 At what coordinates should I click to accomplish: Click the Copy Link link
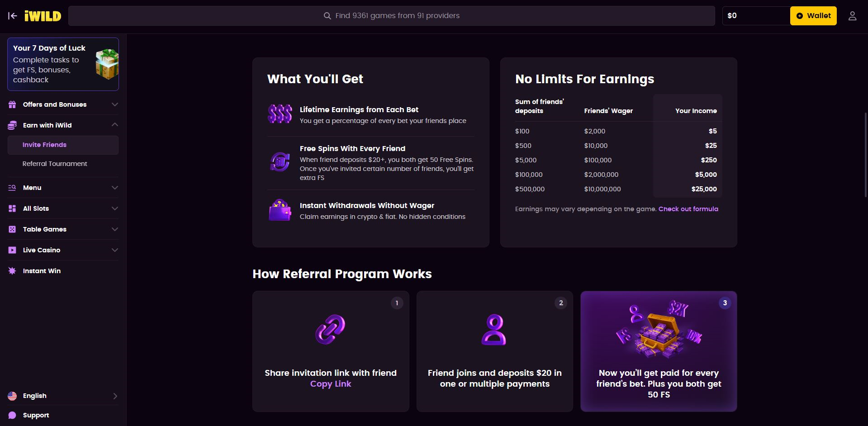(x=331, y=384)
